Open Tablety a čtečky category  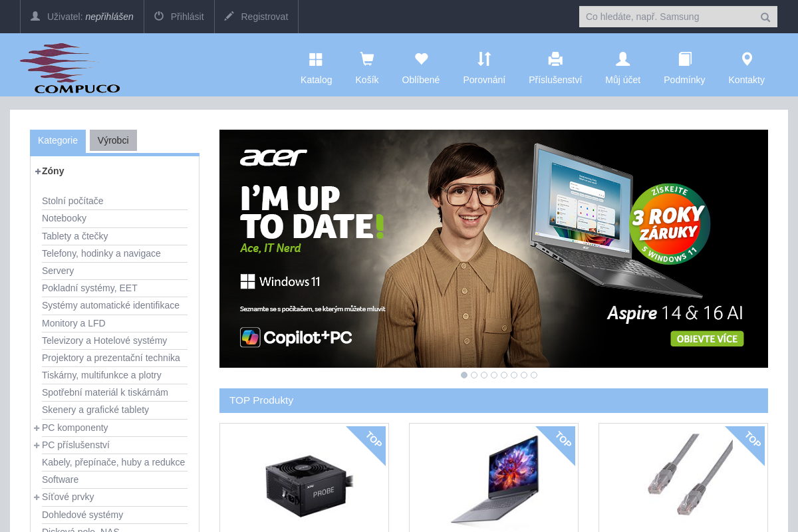[x=74, y=236]
